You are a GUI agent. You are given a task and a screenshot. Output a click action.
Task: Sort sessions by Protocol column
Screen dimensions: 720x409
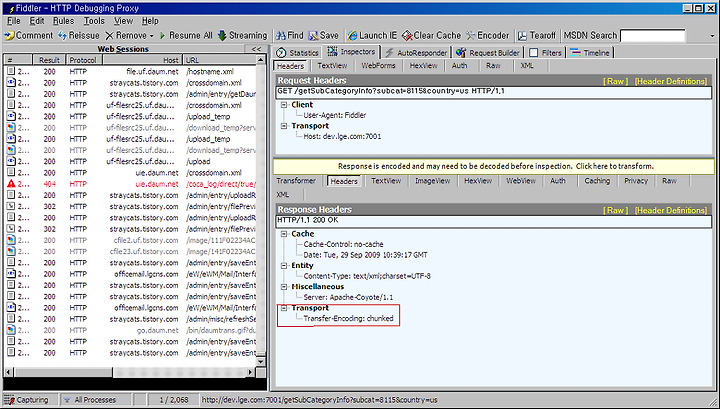84,60
